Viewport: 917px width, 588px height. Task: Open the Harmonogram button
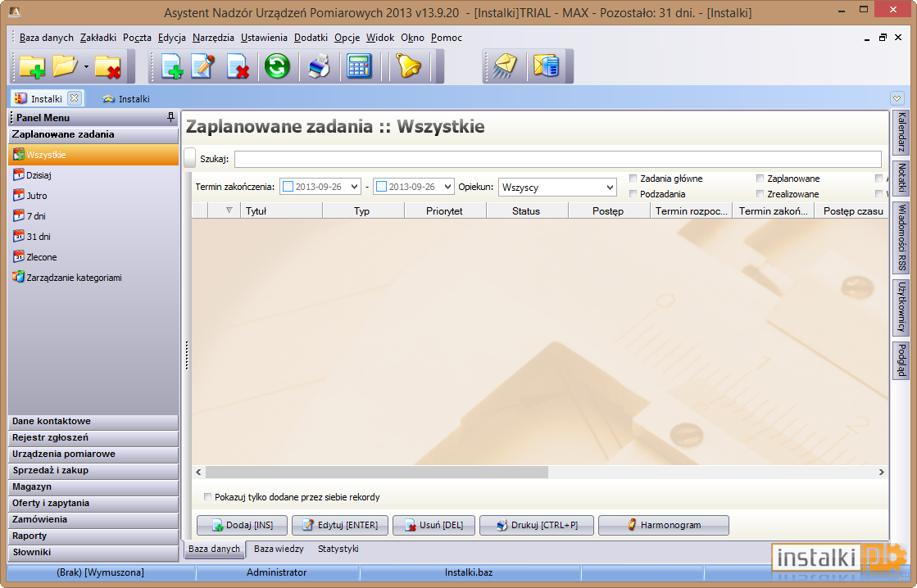[664, 525]
